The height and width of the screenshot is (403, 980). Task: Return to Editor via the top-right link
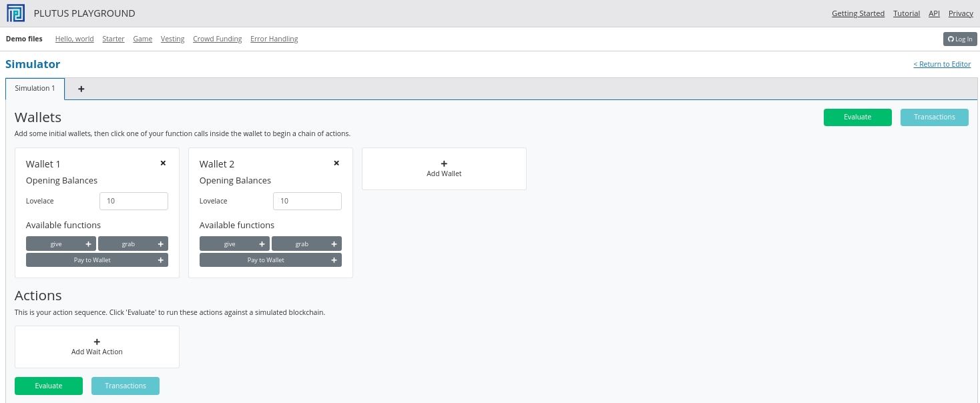pyautogui.click(x=942, y=64)
